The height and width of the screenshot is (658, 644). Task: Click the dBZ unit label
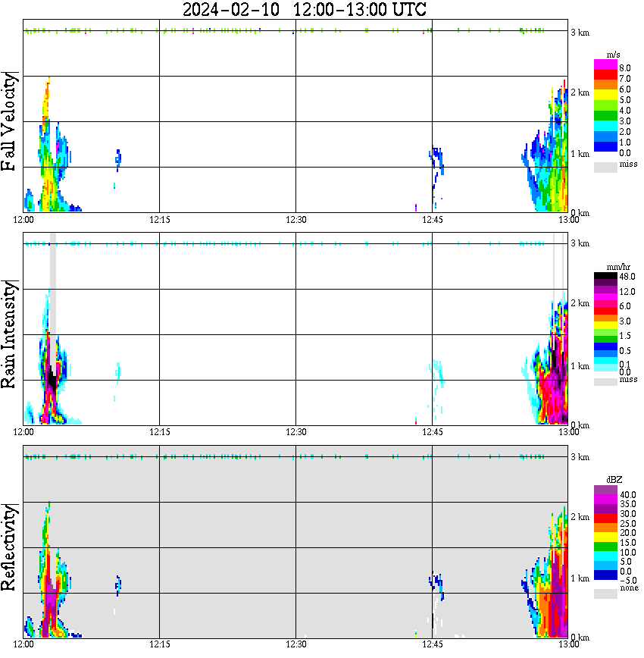pyautogui.click(x=614, y=480)
